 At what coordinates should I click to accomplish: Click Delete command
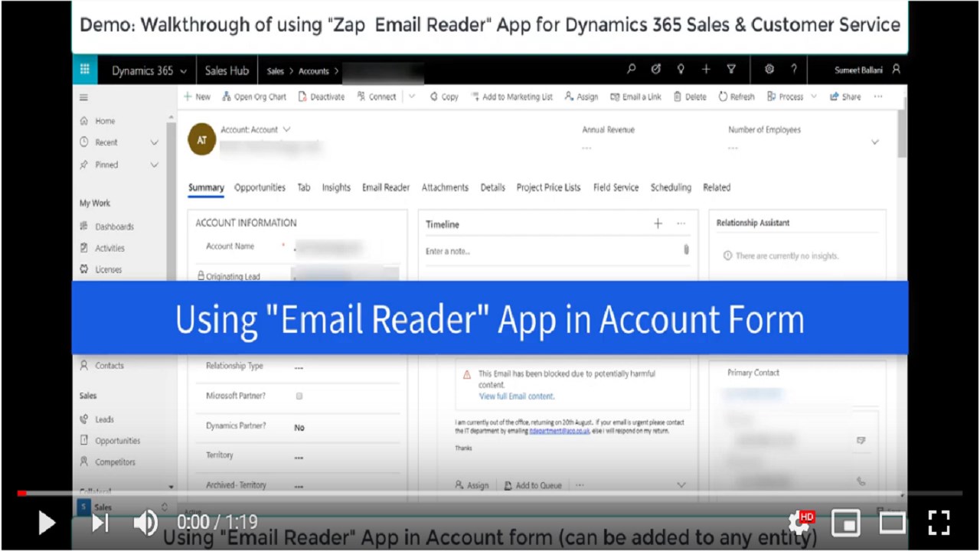690,97
